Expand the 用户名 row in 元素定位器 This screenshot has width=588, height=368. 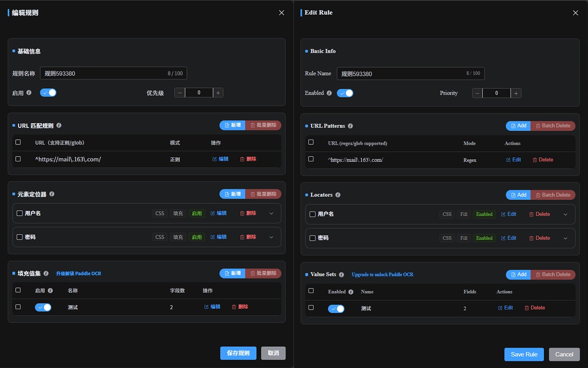pyautogui.click(x=271, y=213)
